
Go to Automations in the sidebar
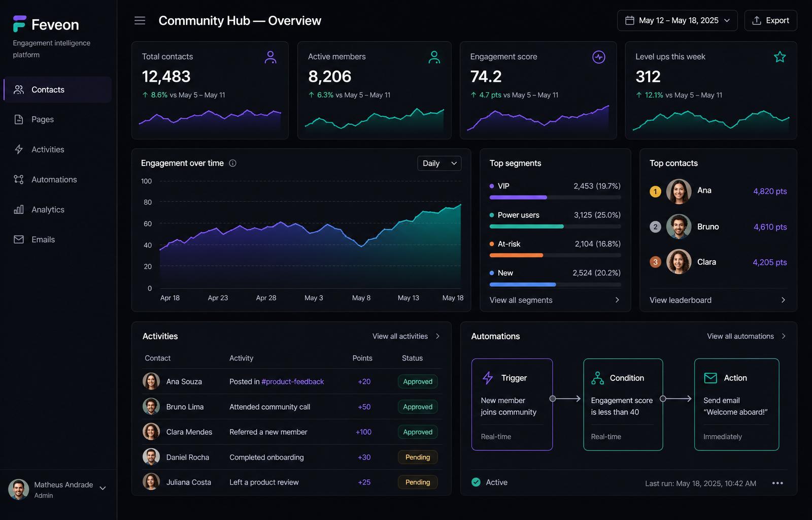tap(57, 179)
